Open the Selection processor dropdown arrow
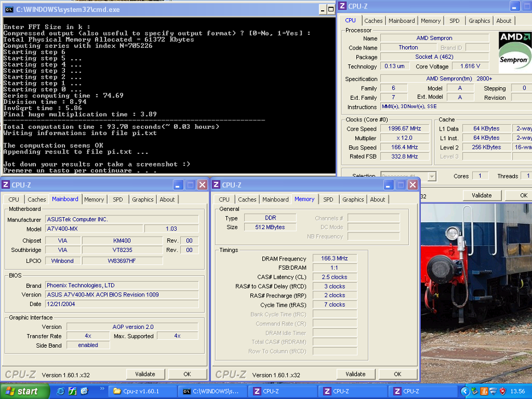The width and height of the screenshot is (532, 399). (x=432, y=177)
